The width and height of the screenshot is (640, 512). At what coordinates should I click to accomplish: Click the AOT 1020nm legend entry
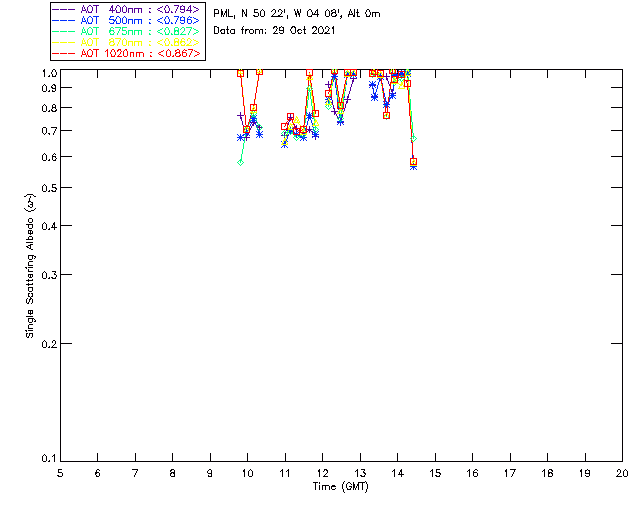click(126, 53)
